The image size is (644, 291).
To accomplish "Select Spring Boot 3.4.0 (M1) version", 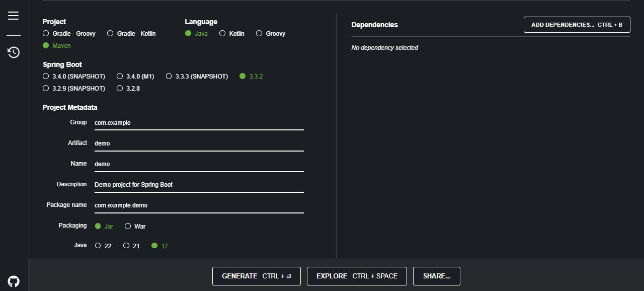I will tap(120, 77).
